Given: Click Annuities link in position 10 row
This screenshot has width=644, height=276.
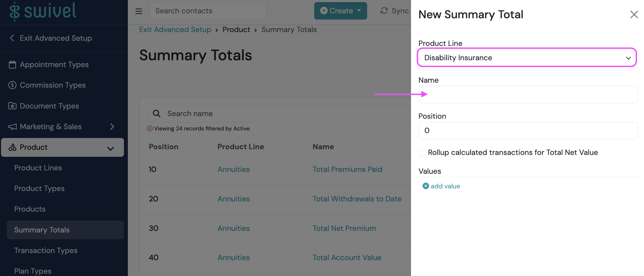Looking at the screenshot, I should coord(234,169).
